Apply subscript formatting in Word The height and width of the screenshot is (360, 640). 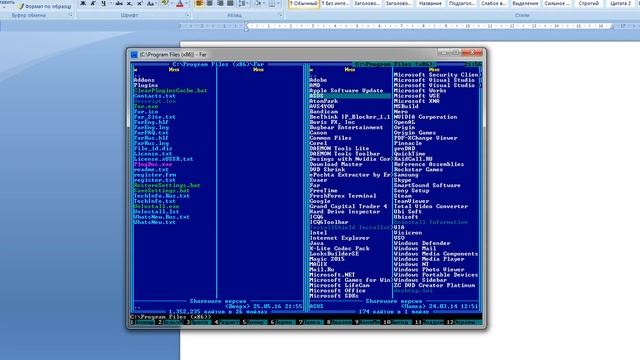pos(129,3)
